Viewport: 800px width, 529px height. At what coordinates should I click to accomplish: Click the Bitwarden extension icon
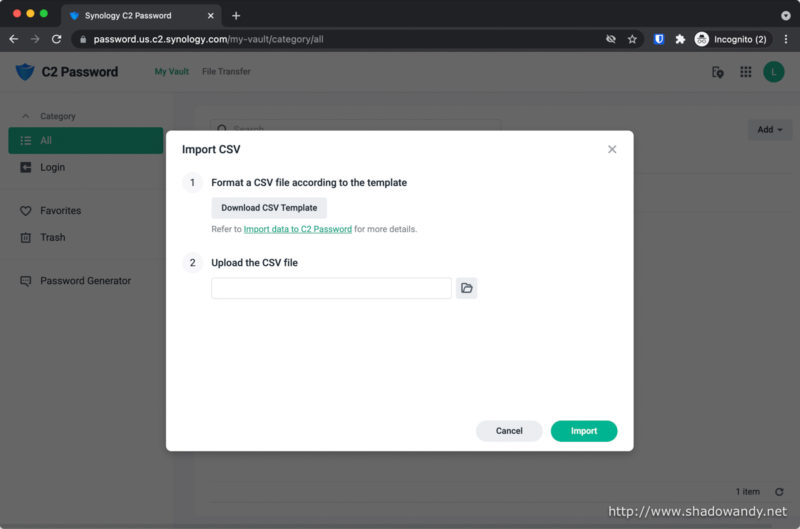click(659, 39)
